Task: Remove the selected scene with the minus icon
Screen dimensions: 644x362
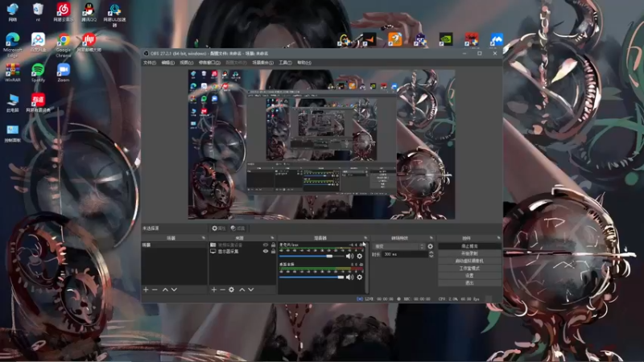Action: (155, 290)
